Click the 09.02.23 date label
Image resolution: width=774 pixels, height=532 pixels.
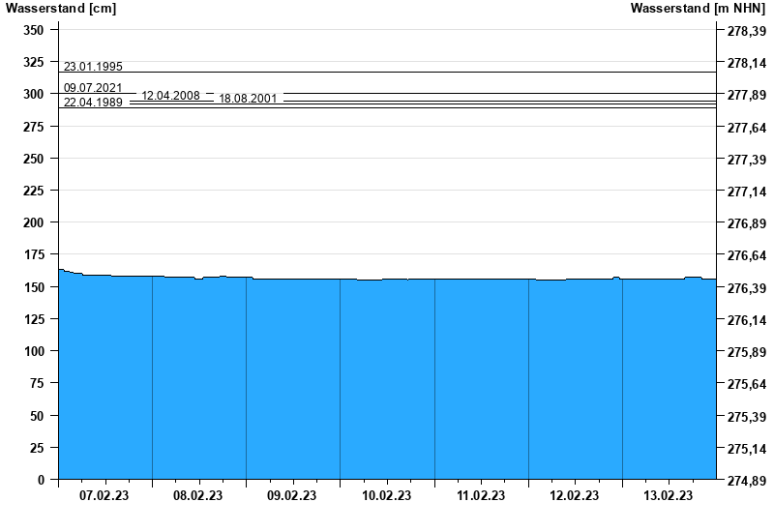pos(292,496)
